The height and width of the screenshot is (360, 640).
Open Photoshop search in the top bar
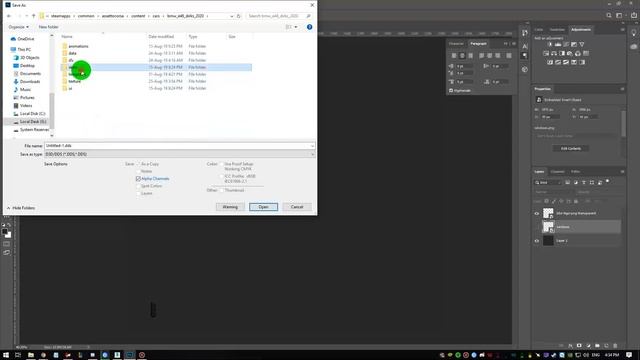pyautogui.click(x=609, y=16)
